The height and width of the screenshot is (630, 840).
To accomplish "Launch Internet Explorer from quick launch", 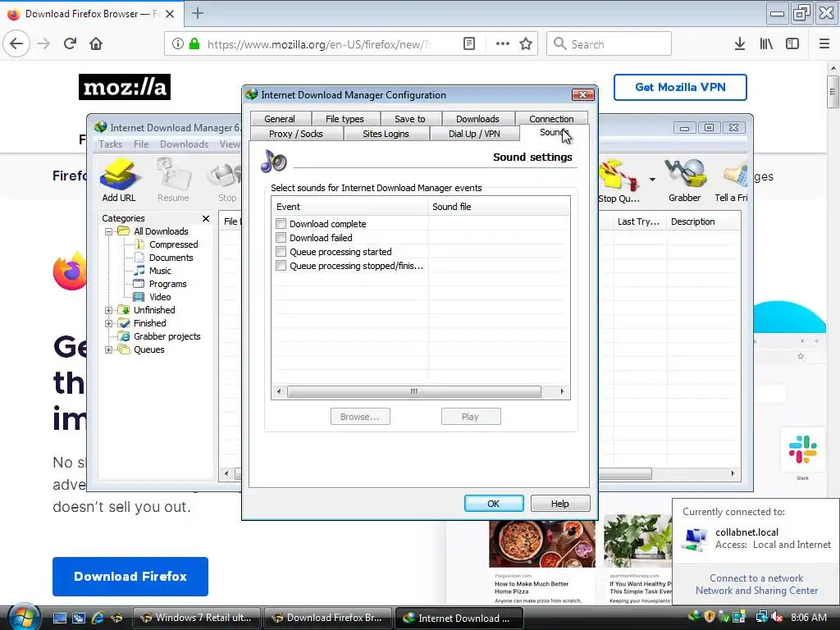I will [x=98, y=618].
